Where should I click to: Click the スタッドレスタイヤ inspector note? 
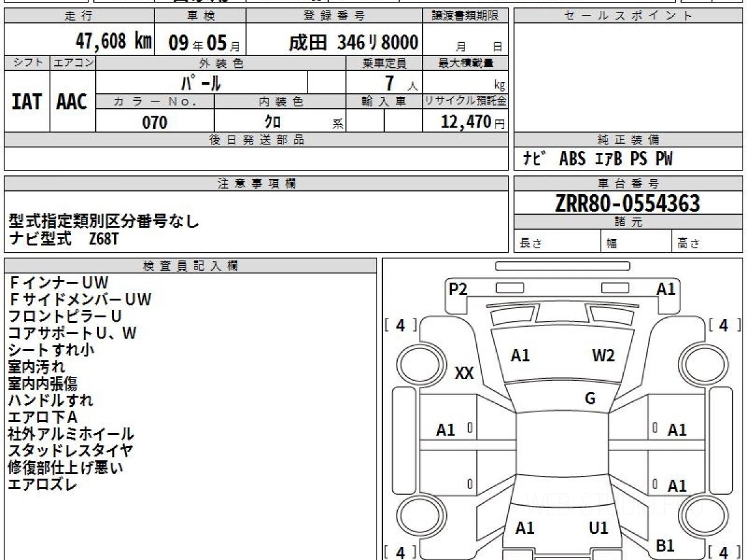coord(70,451)
